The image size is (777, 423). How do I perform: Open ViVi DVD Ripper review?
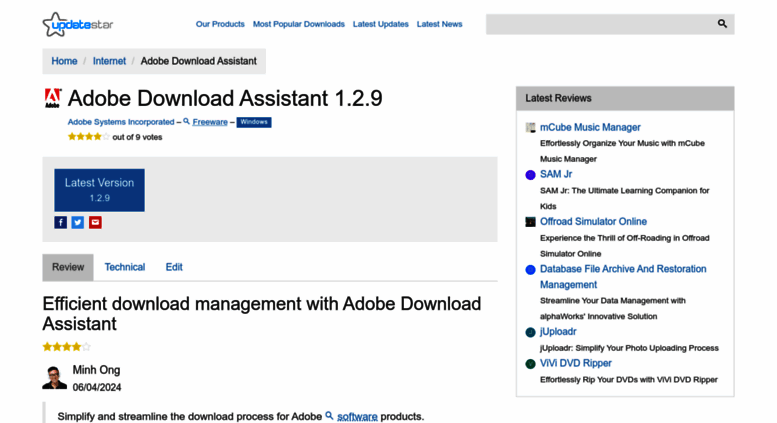pyautogui.click(x=576, y=363)
